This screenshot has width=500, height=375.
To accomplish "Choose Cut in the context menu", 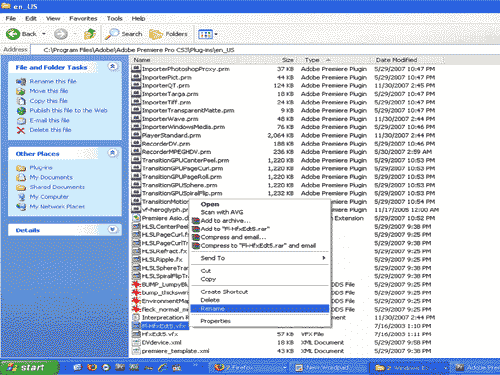I will pos(260,271).
